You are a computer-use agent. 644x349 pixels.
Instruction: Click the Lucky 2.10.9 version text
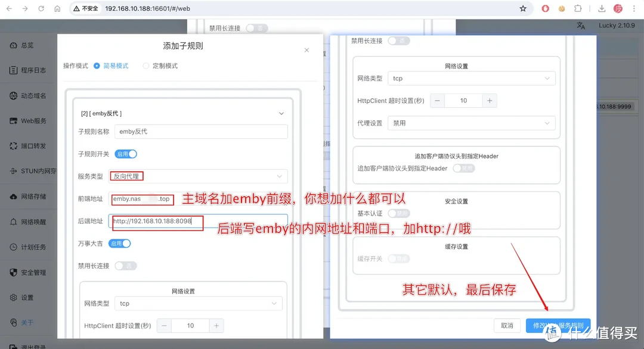tap(617, 26)
